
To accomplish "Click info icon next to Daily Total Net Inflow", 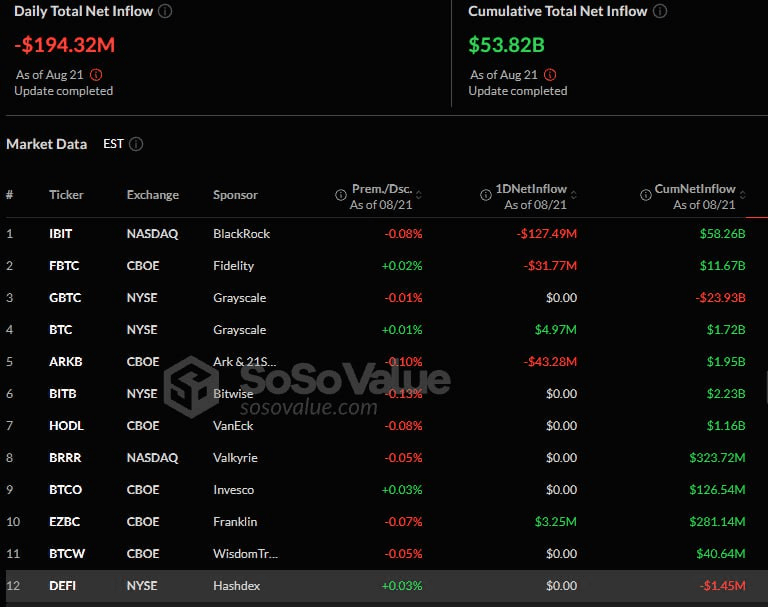I will pyautogui.click(x=165, y=11).
